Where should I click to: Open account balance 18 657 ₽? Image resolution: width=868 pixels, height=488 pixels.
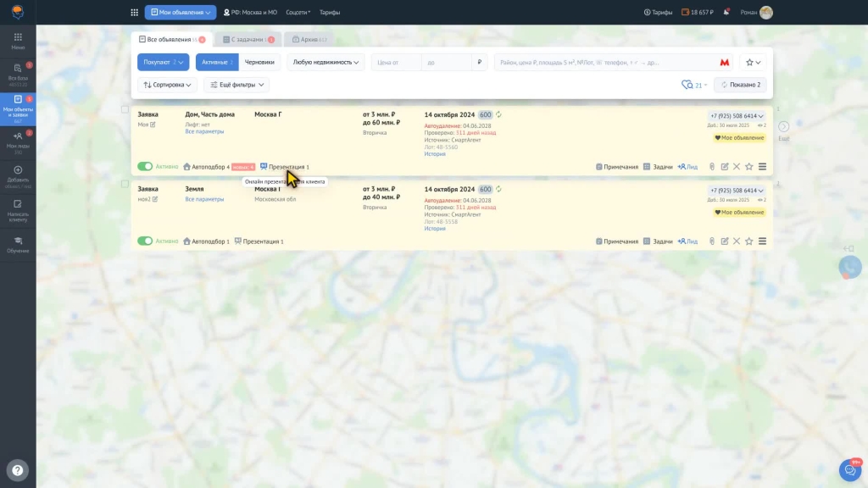(698, 12)
